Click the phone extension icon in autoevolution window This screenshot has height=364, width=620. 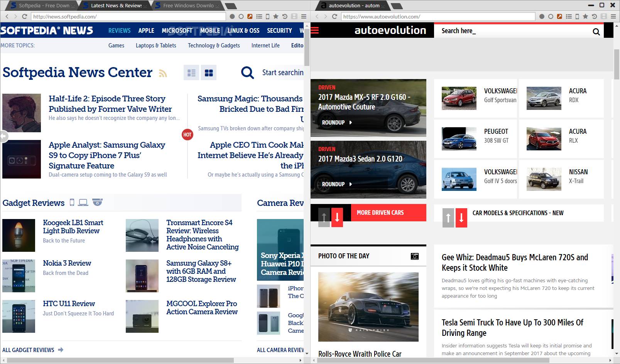coord(578,17)
